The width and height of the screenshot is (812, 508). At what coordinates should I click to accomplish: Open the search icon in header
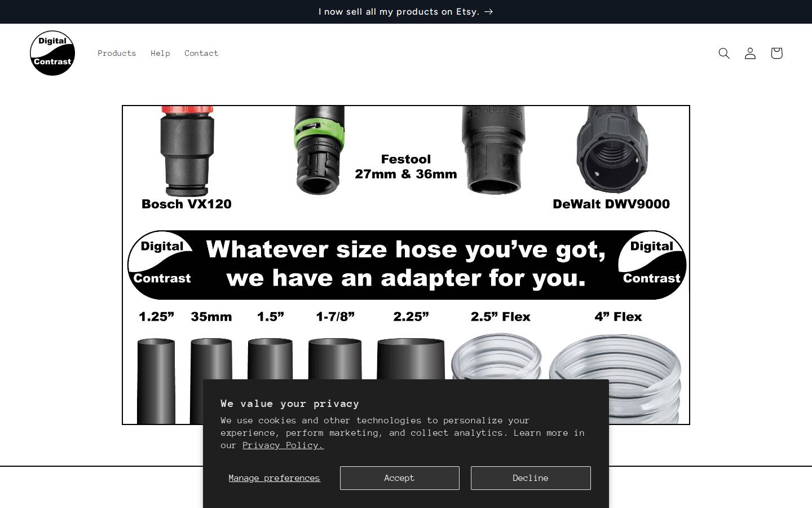(x=724, y=53)
